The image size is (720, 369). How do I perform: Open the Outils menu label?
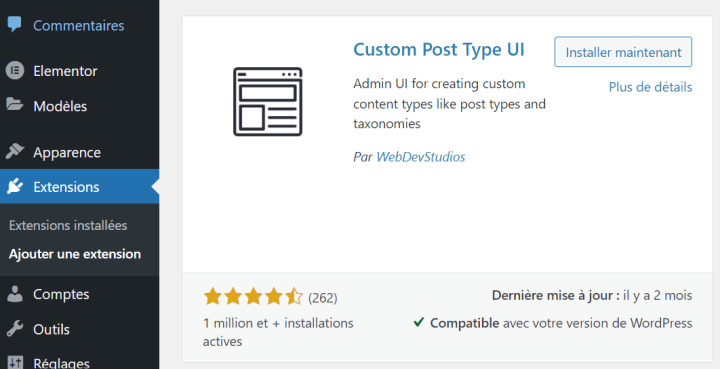pyautogui.click(x=51, y=329)
